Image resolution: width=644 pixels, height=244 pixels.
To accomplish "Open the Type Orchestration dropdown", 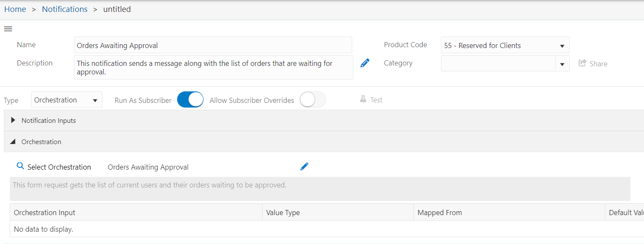I will (67, 100).
